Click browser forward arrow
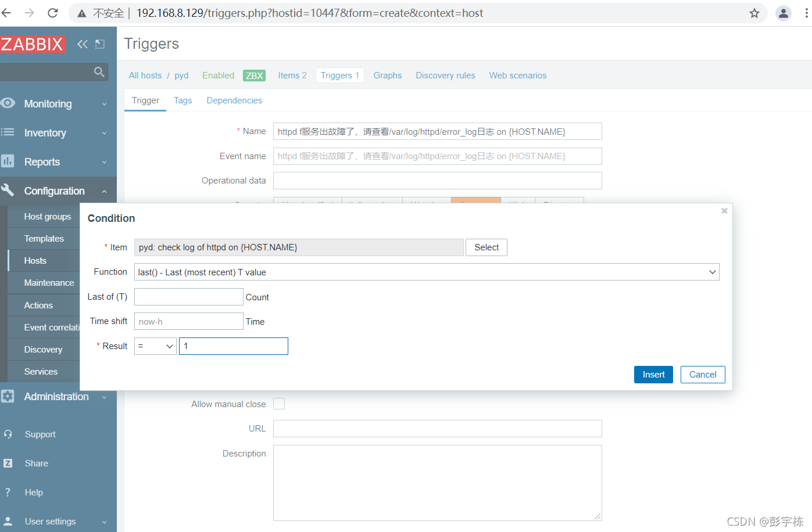812x532 pixels. pos(29,13)
